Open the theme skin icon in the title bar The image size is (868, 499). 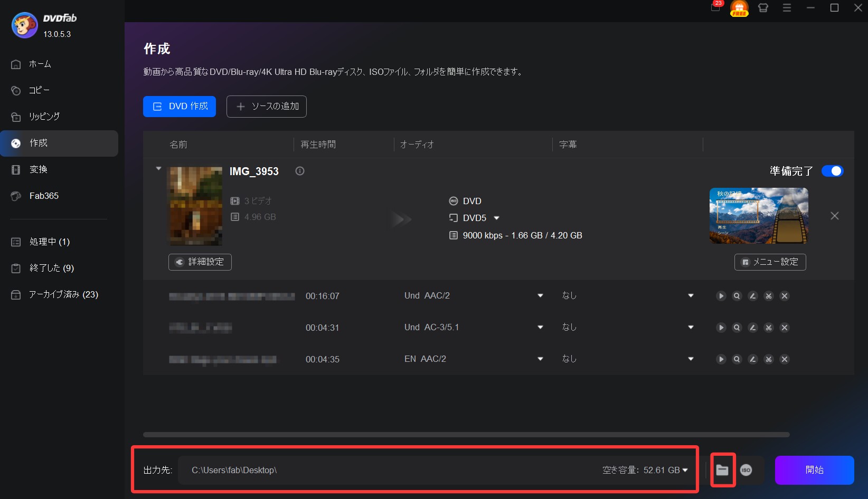(763, 8)
